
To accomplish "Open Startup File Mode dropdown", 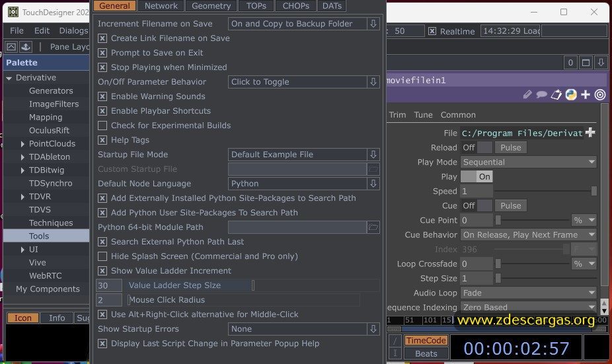I will (303, 155).
